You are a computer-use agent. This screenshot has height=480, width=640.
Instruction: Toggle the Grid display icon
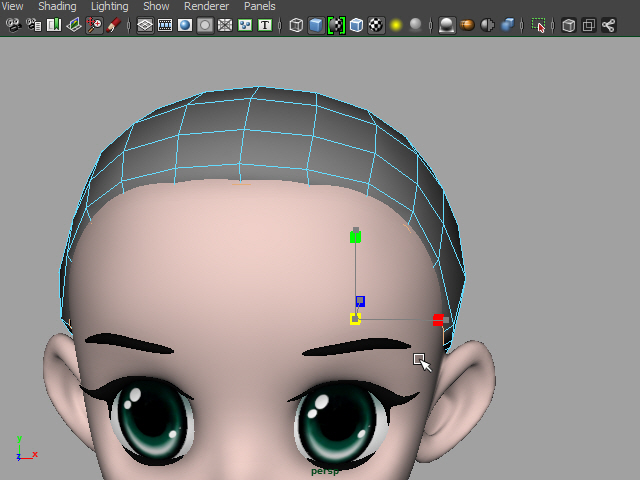click(x=145, y=25)
